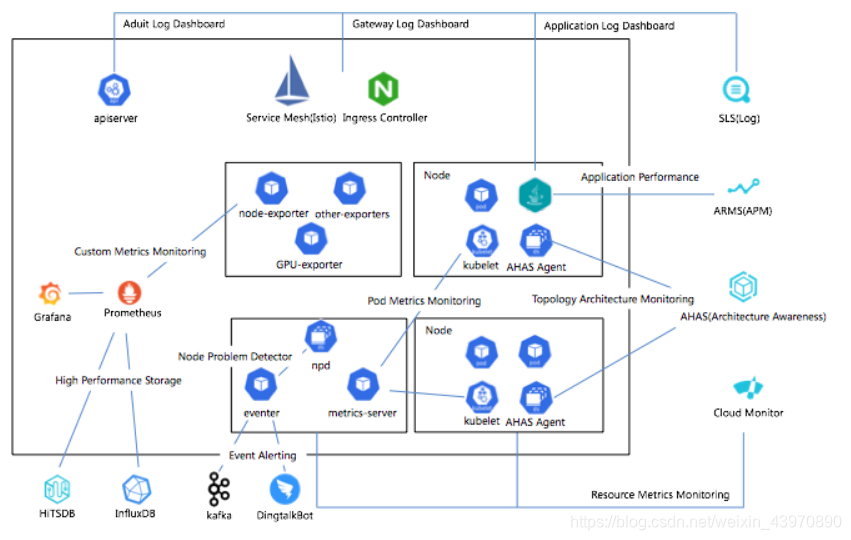This screenshot has width=851, height=540.
Task: Click the 'GPU-exporter' text label
Action: point(309,264)
